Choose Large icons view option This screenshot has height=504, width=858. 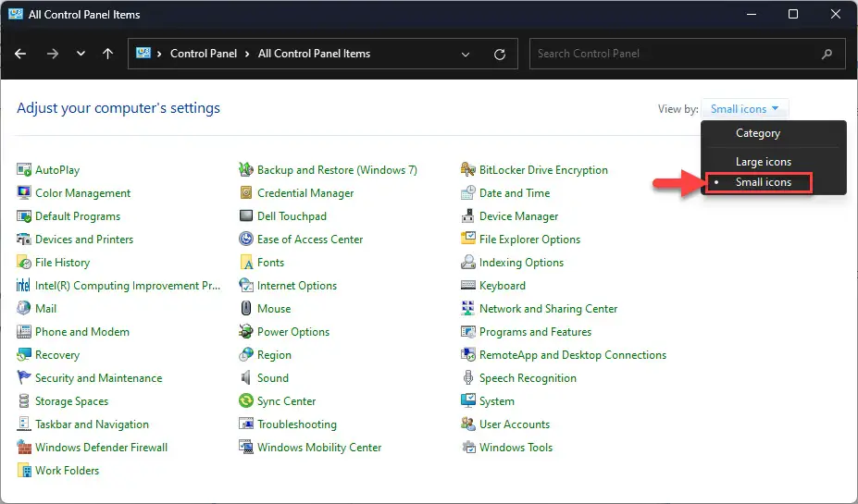tap(764, 162)
